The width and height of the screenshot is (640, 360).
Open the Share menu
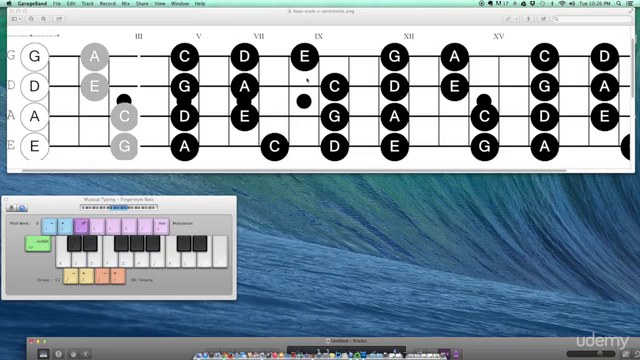142,3
